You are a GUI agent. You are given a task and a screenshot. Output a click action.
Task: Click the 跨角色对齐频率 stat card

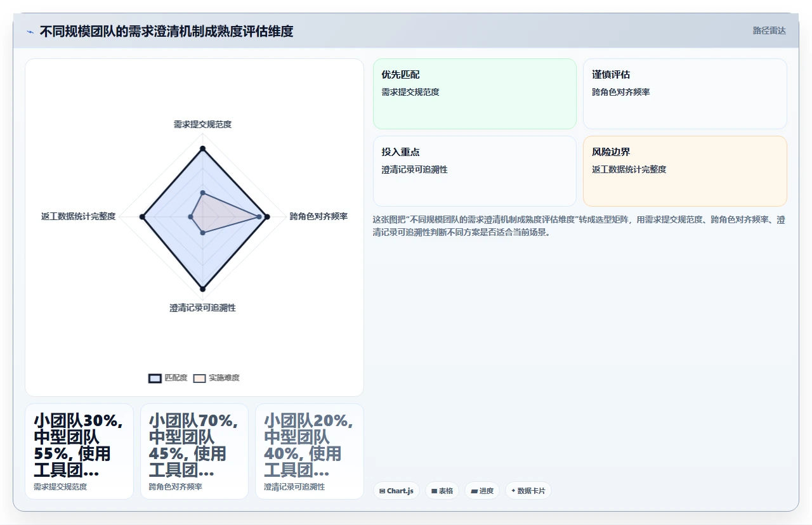(x=194, y=451)
